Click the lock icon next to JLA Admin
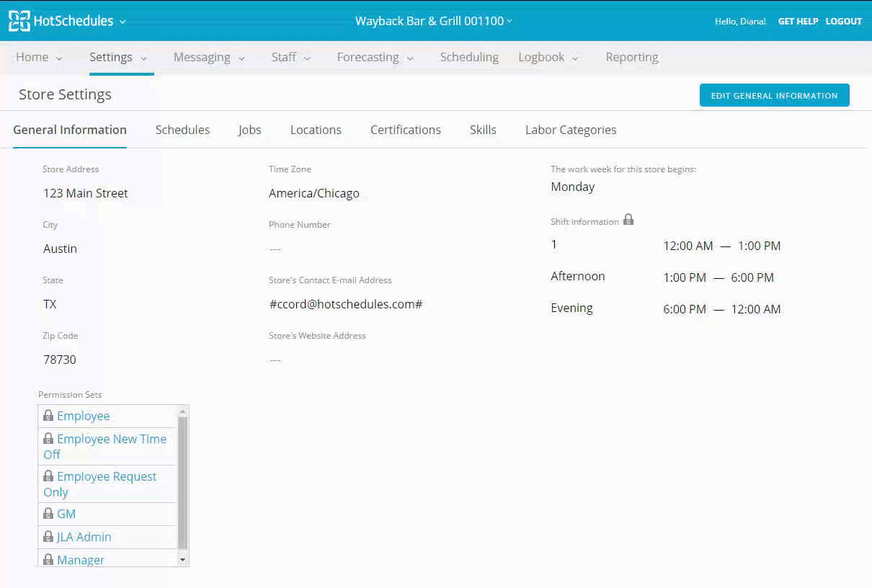The height and width of the screenshot is (588, 872). coord(48,537)
